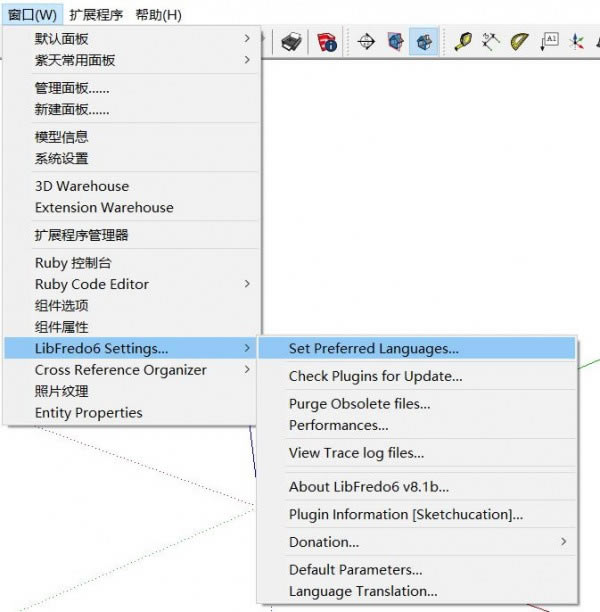Expand the Cross Reference Organizer submenu arrow
Screen dimensions: 600x612
[247, 369]
